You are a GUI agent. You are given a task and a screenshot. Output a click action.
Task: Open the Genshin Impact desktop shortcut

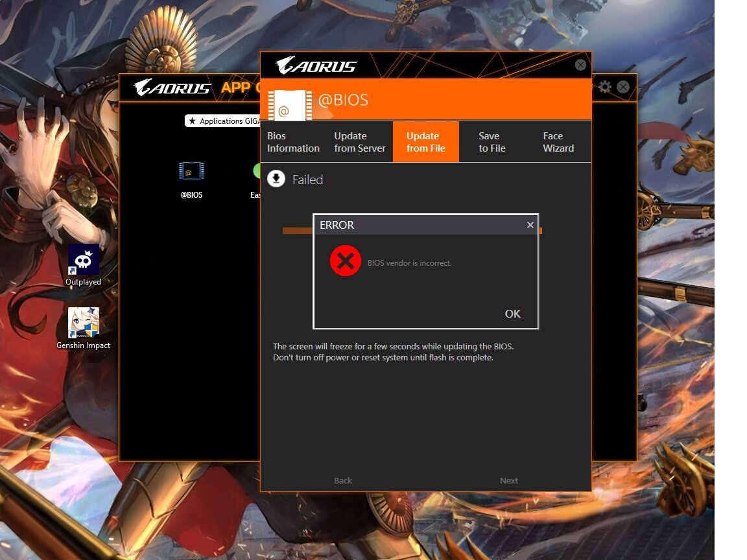pos(84,328)
